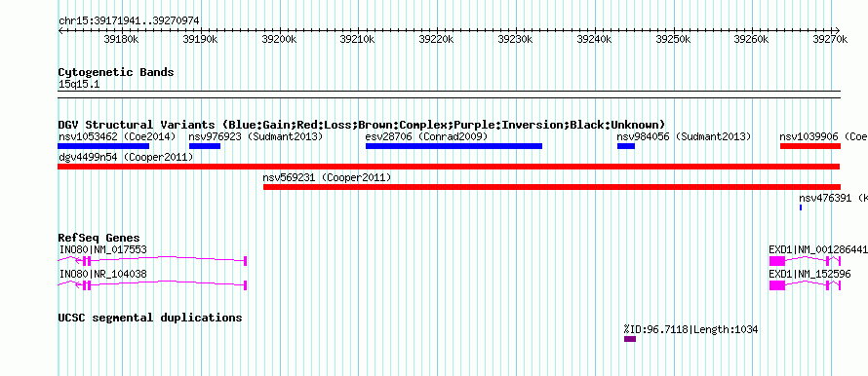Select the tiny nsv476391 blue marker
The width and height of the screenshot is (868, 376).
(801, 207)
